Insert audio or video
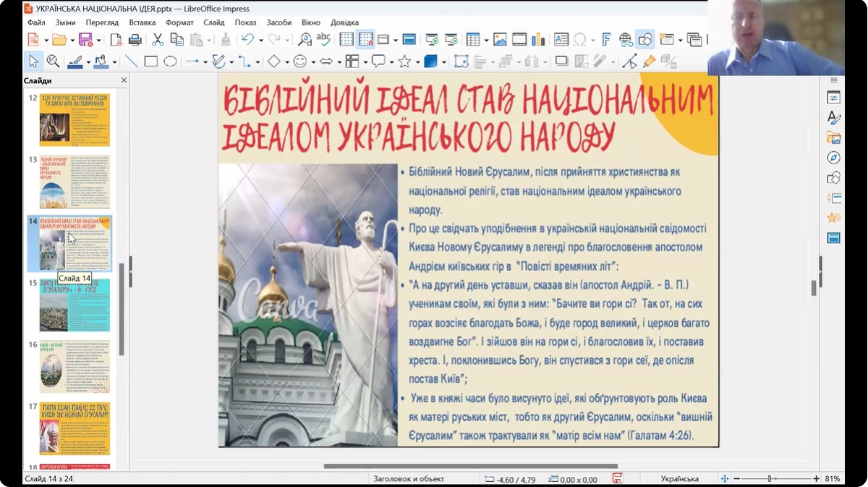Screen dimensions: 868x487 tap(519, 40)
